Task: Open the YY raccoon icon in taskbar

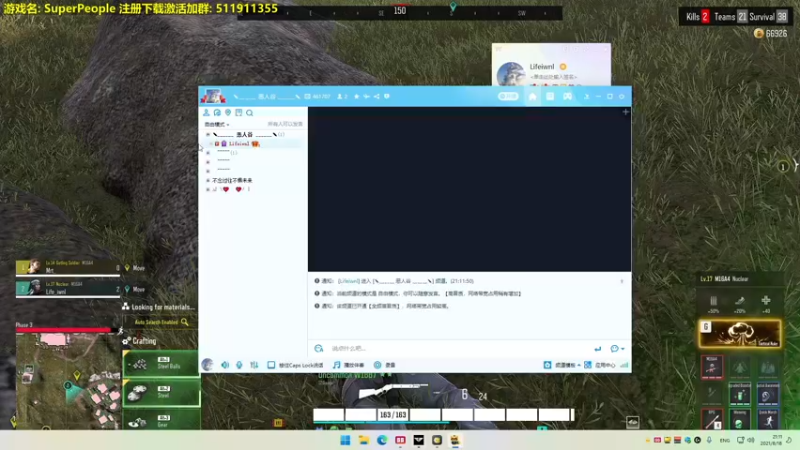Action: [x=455, y=440]
